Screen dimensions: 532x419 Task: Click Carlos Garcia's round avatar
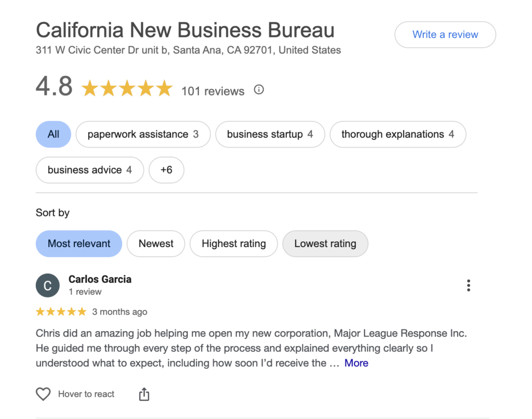[x=47, y=286]
